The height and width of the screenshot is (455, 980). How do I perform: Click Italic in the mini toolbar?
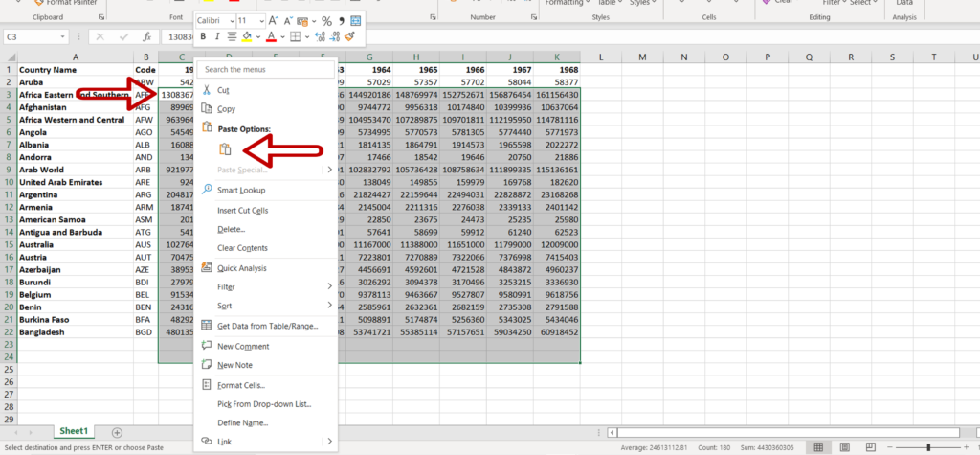[217, 37]
